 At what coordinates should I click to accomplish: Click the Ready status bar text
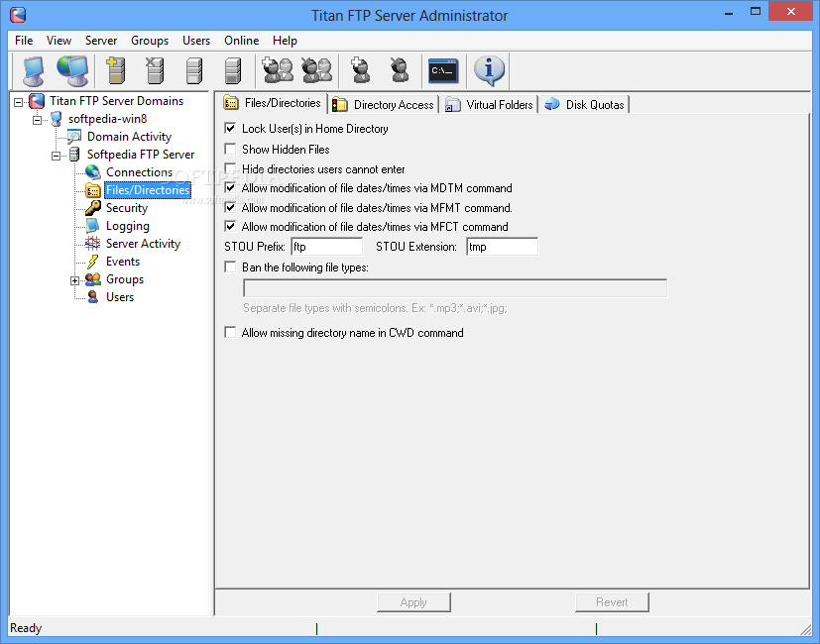tap(26, 628)
